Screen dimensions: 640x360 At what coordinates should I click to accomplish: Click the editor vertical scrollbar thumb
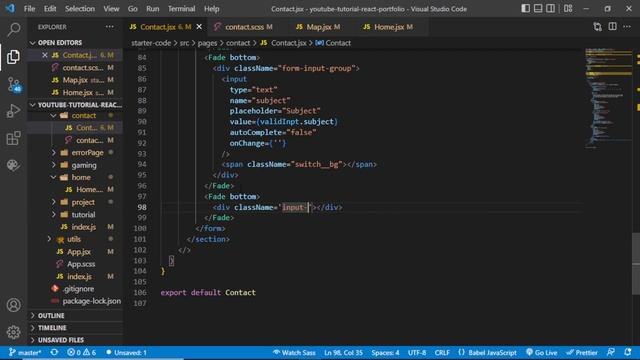[636, 263]
